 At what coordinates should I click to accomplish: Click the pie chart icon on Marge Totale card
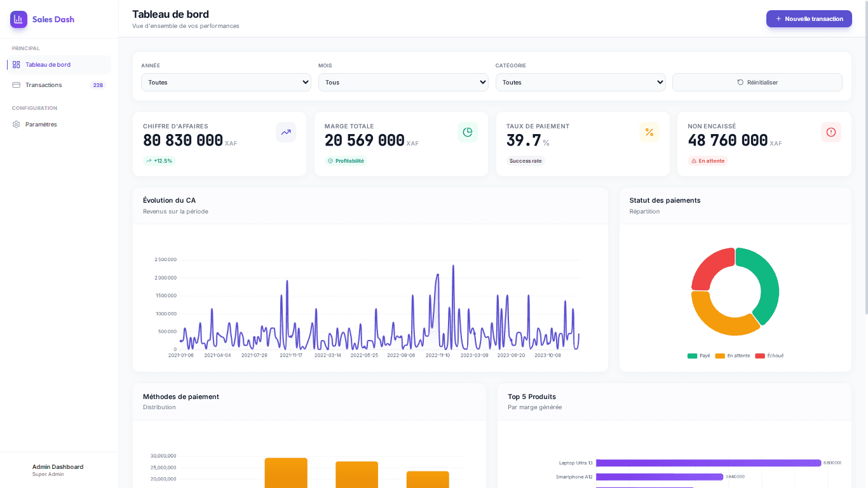tap(468, 132)
